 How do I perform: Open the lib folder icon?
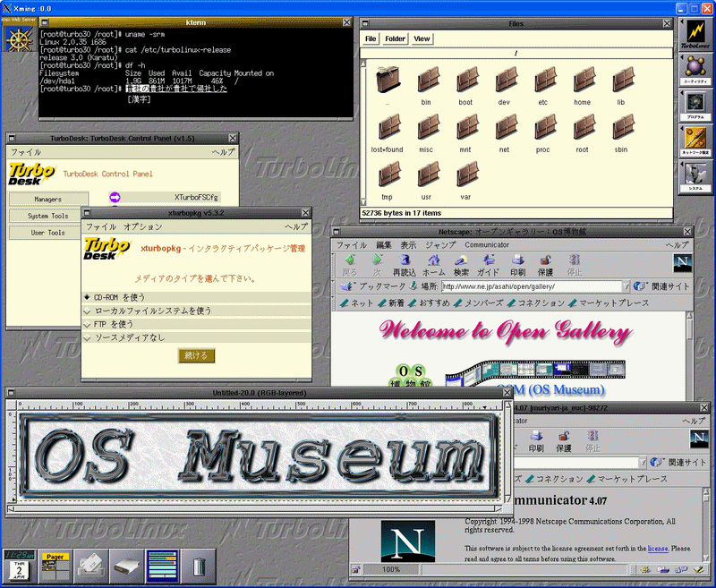click(623, 80)
